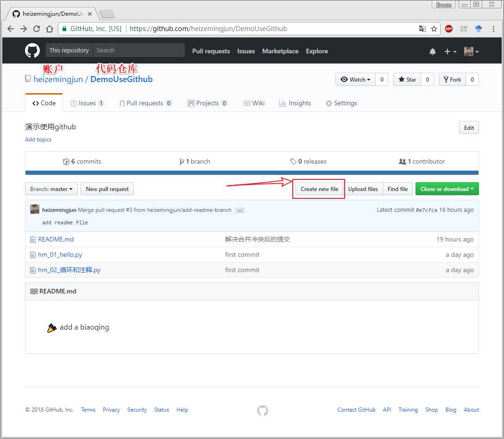Reload the page
504x439 pixels.
pyautogui.click(x=37, y=29)
